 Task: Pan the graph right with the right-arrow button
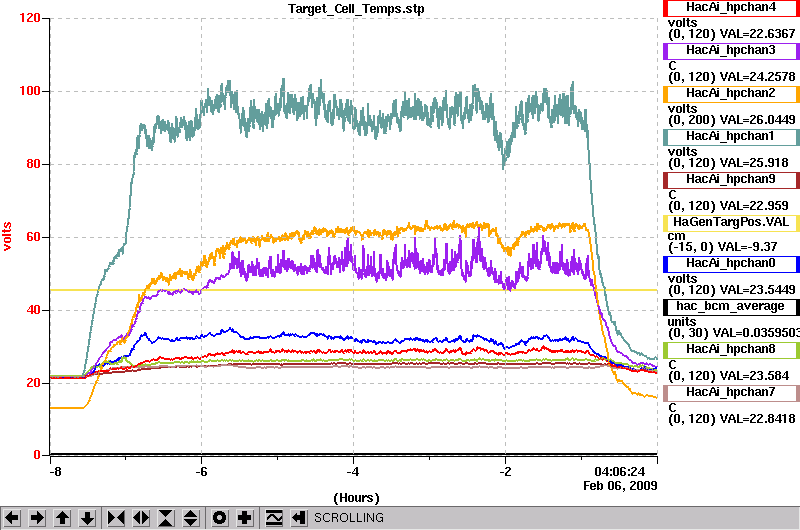coord(37,518)
